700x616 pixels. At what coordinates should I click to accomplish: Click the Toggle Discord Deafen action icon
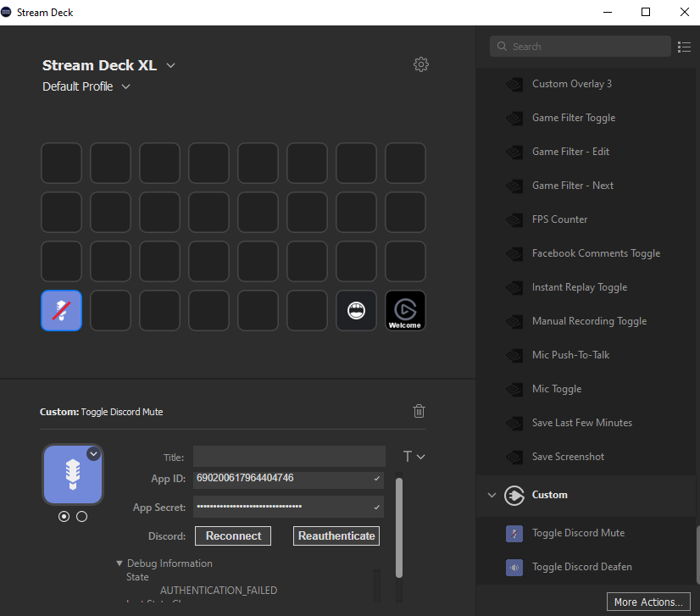coord(514,568)
